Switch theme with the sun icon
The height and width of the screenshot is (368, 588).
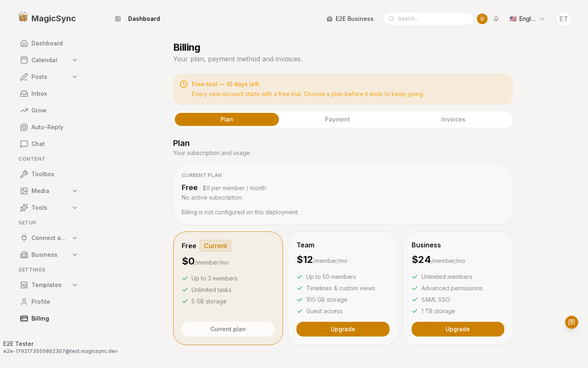click(x=482, y=19)
